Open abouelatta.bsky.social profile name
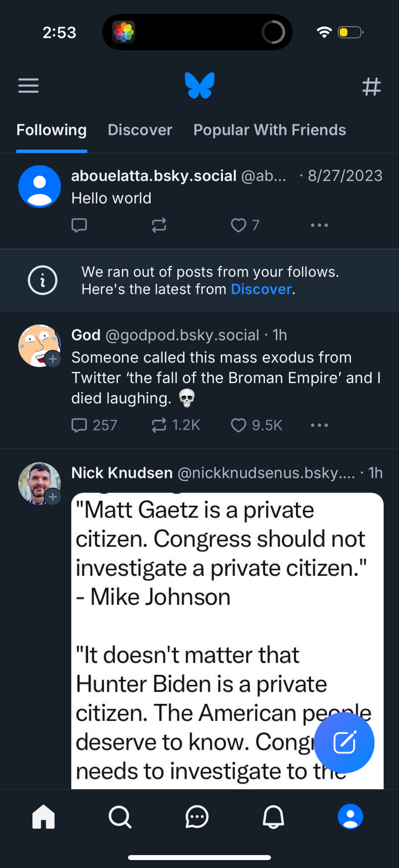The width and height of the screenshot is (399, 868). pyautogui.click(x=154, y=176)
